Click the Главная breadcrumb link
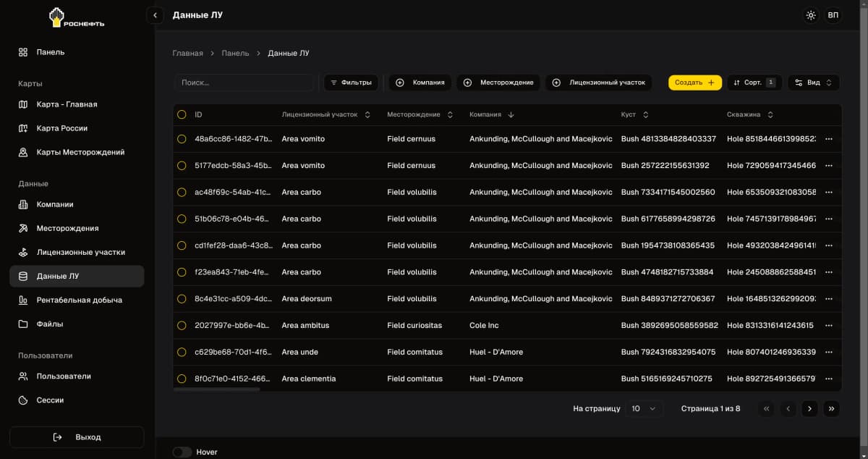 [187, 54]
